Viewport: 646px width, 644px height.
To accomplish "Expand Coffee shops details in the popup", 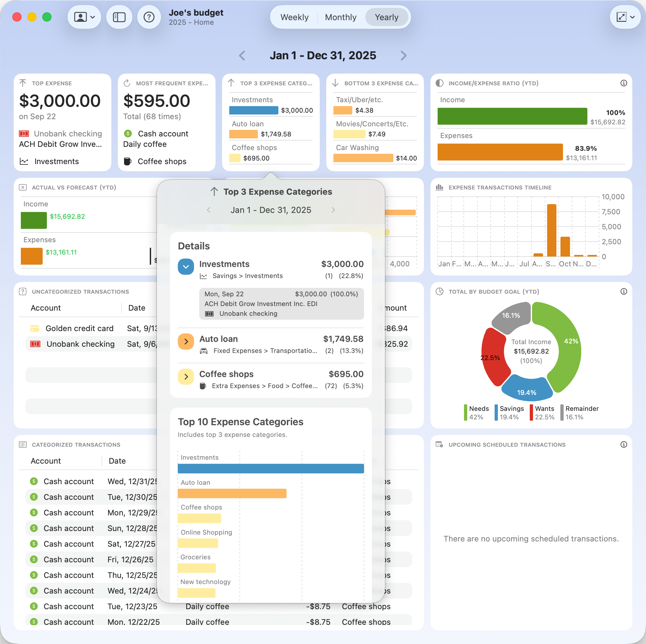I will [186, 376].
